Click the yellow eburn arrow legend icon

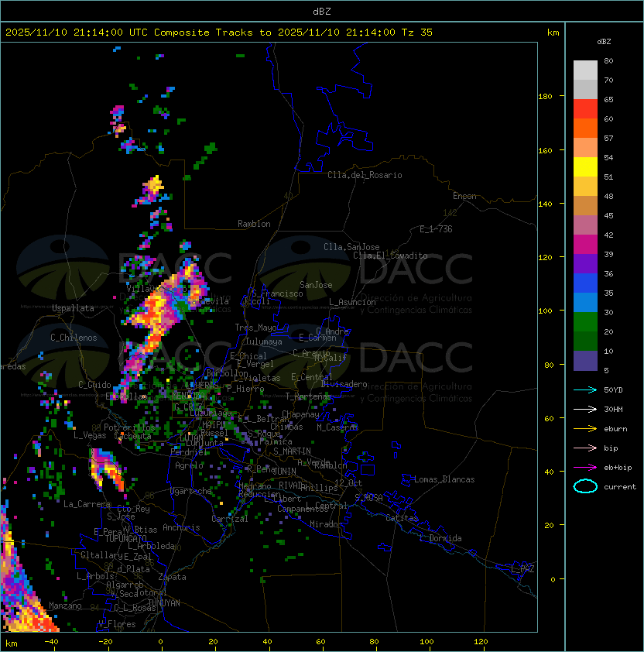(585, 429)
